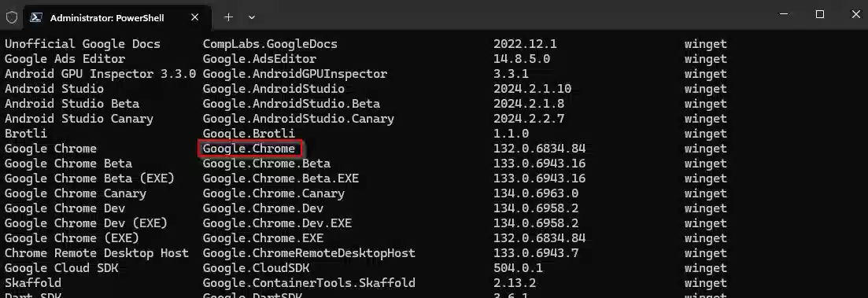
Task: Click the name Google Chrome Dev (EXE)
Action: [86, 223]
